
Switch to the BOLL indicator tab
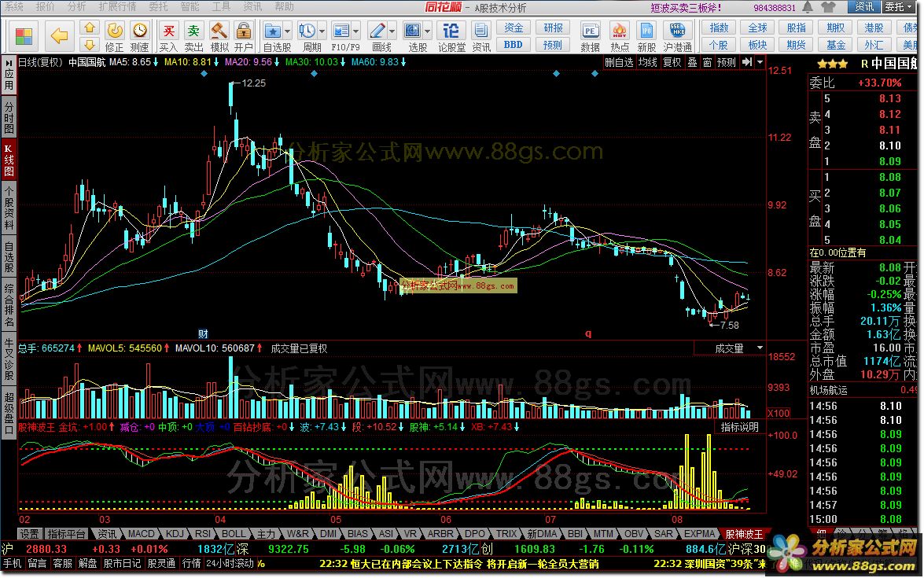pyautogui.click(x=234, y=534)
